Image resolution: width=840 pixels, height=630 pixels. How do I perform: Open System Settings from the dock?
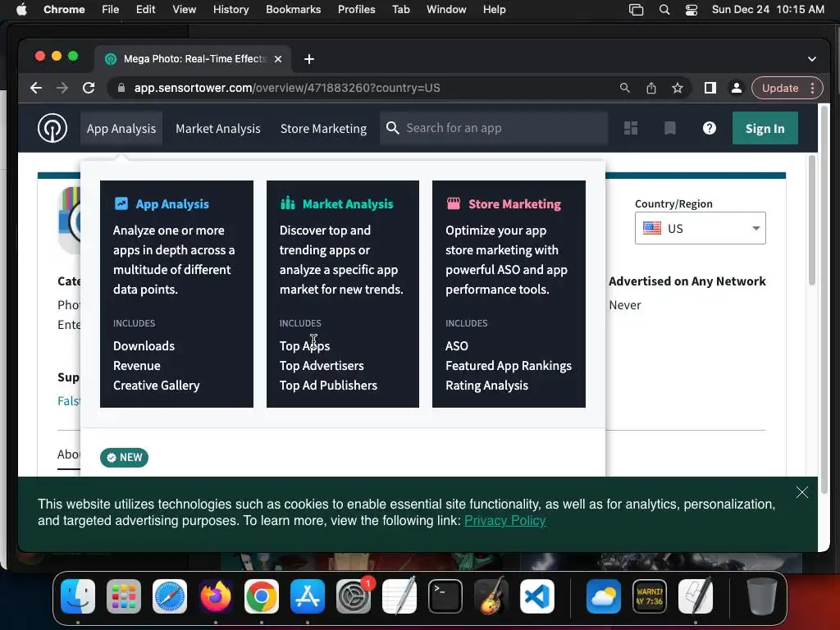354,596
